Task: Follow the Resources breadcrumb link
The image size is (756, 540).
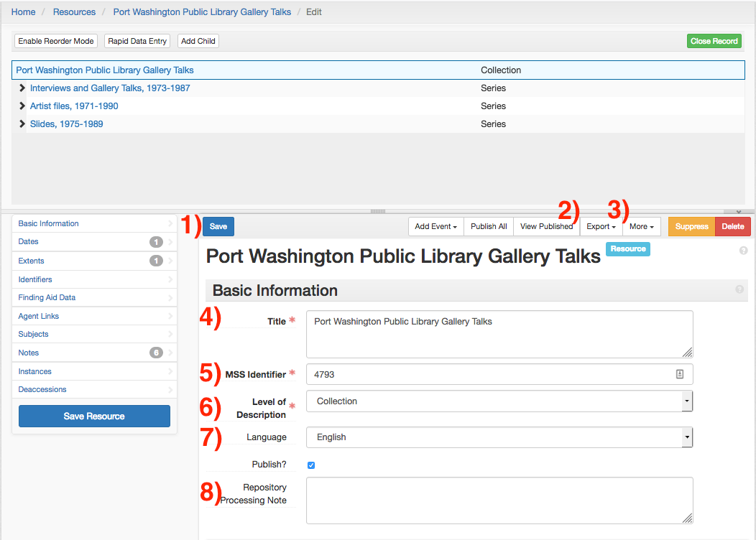Action: click(x=74, y=12)
